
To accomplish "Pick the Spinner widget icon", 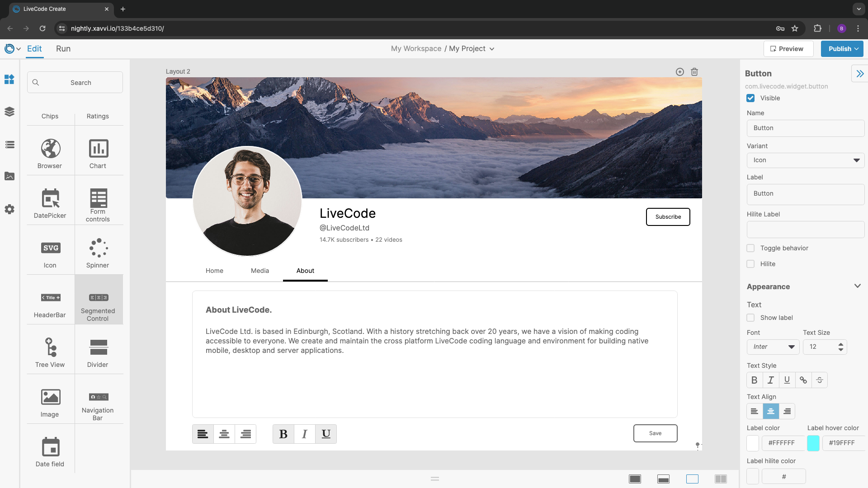I will click(x=98, y=248).
